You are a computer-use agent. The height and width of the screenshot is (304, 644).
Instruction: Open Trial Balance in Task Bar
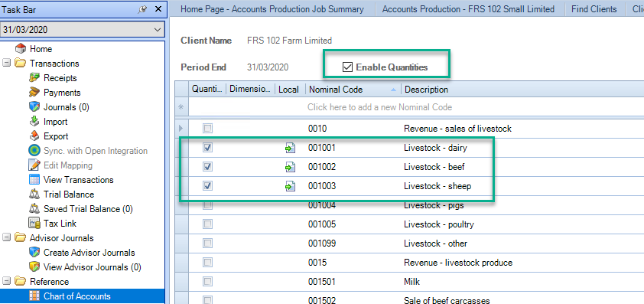point(69,194)
